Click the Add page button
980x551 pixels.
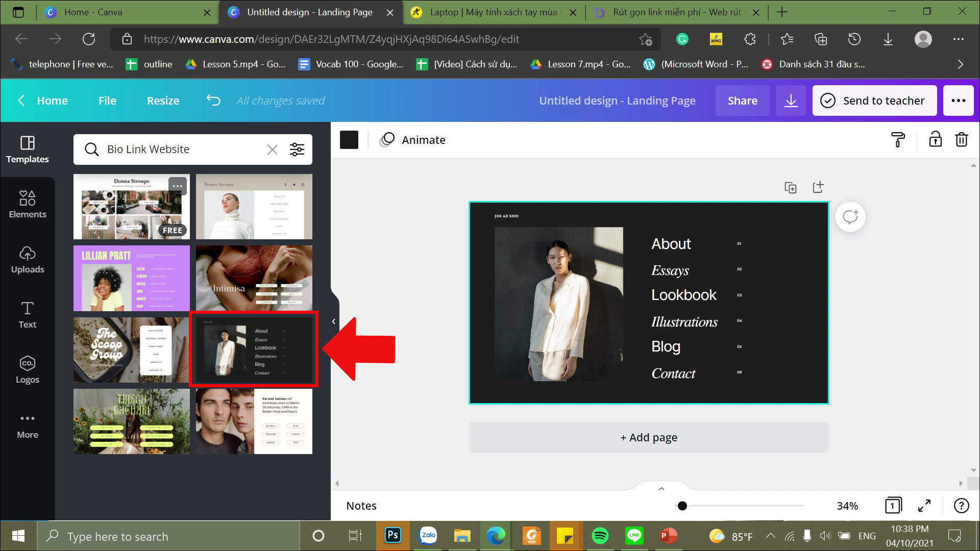coord(649,437)
